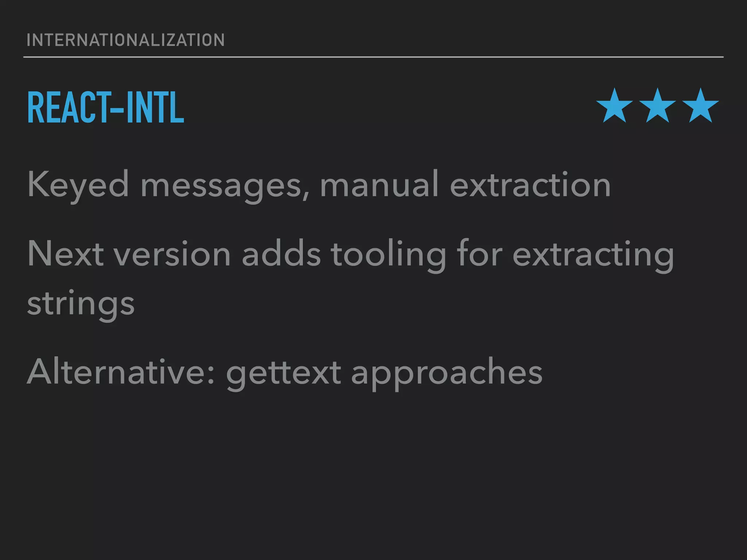
Task: Select the phrase "manual extraction"
Action: pyautogui.click(x=465, y=184)
